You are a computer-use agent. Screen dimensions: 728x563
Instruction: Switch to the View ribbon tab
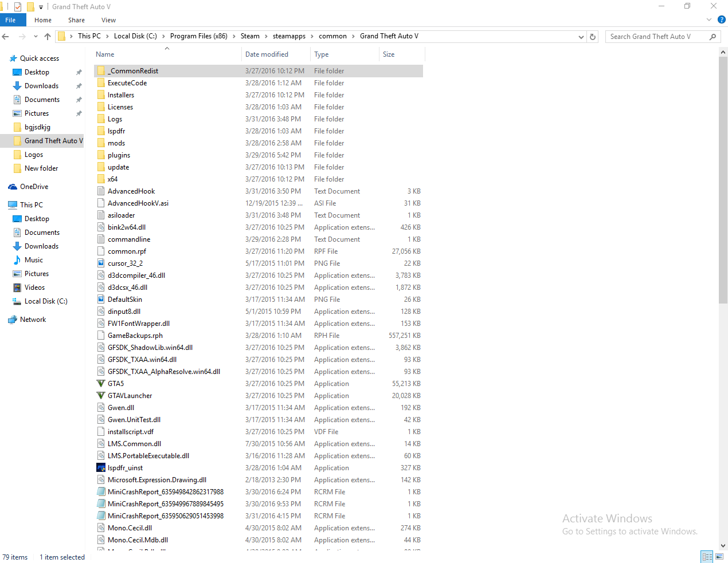(108, 20)
